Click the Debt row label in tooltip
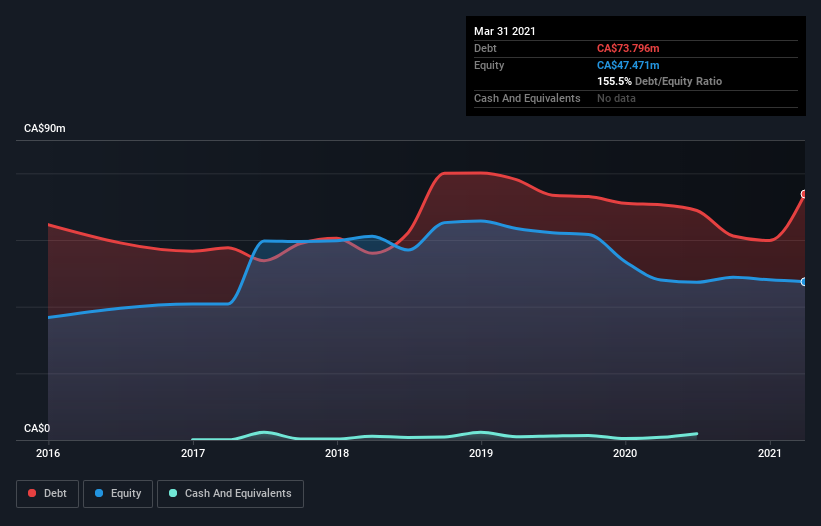821x526 pixels. 485,48
